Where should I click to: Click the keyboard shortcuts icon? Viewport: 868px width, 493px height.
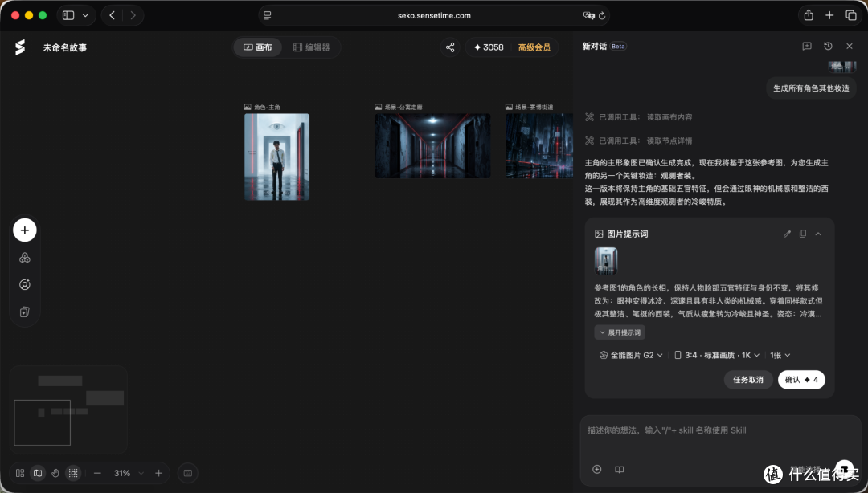click(x=187, y=473)
